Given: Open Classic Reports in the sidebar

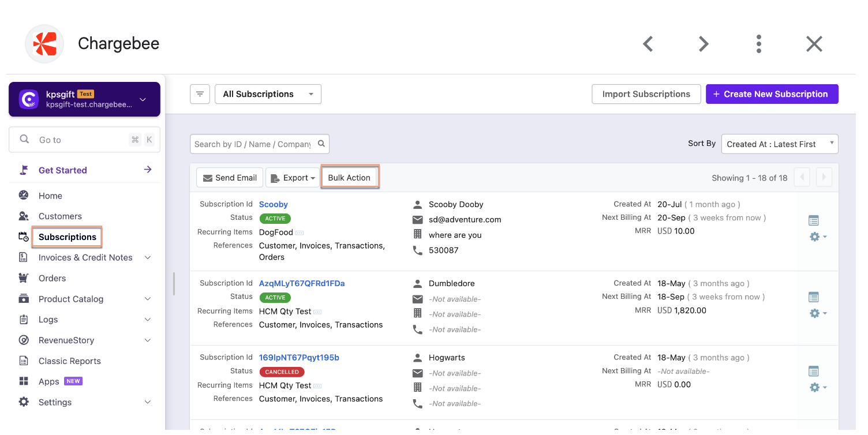Looking at the screenshot, I should (70, 361).
